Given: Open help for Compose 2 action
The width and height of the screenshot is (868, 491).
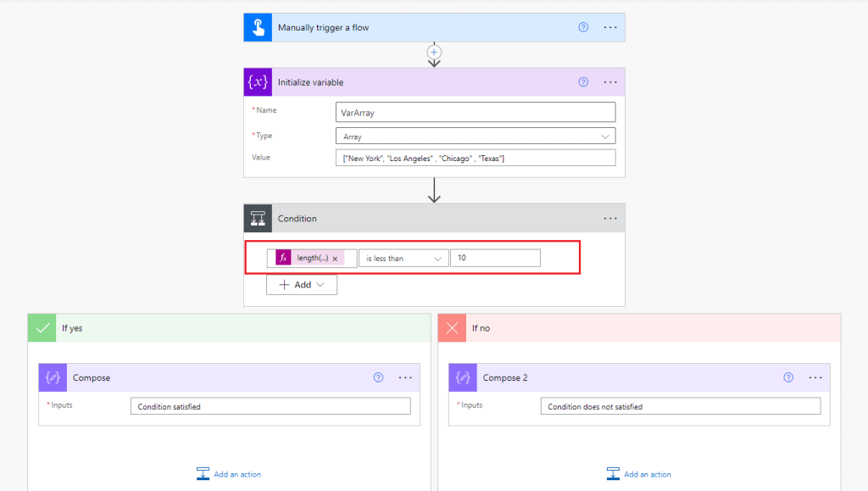Looking at the screenshot, I should point(788,377).
